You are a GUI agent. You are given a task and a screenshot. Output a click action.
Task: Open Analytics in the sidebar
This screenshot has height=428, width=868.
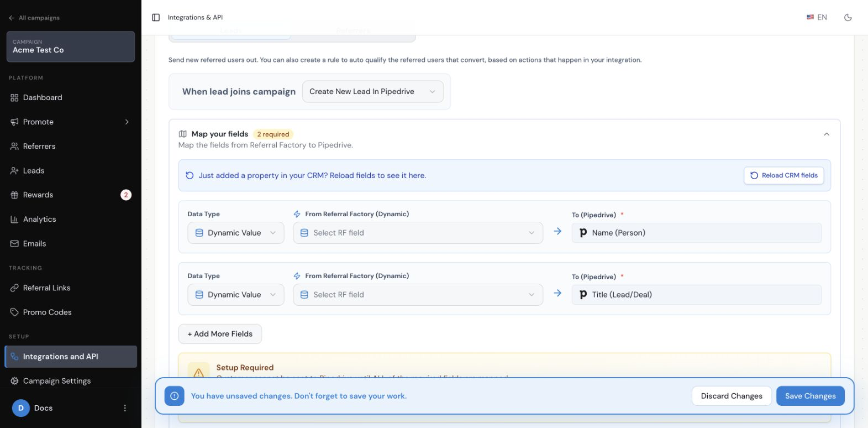(x=71, y=220)
